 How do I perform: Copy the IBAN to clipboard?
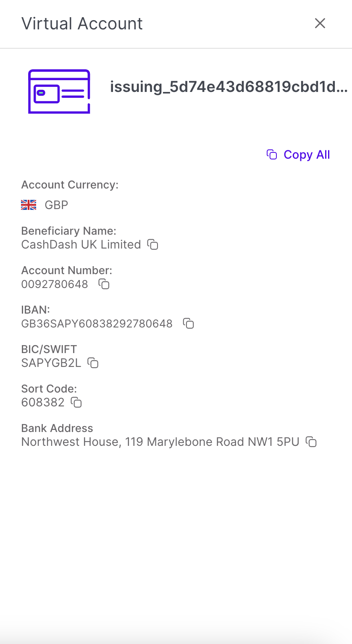click(189, 323)
